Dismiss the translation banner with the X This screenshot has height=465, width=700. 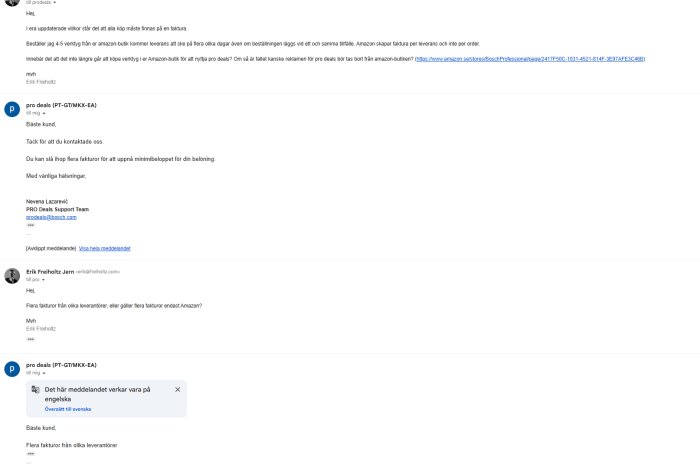pyautogui.click(x=178, y=390)
